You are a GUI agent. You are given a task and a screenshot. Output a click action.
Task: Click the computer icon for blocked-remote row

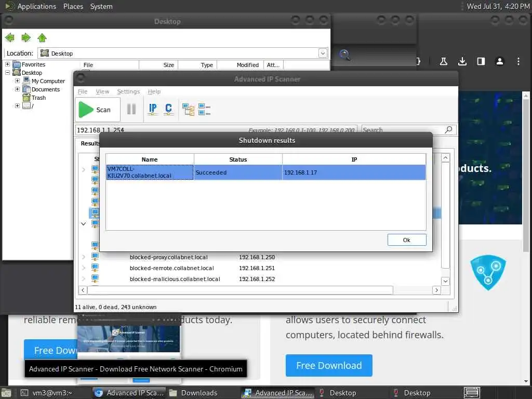(x=95, y=268)
